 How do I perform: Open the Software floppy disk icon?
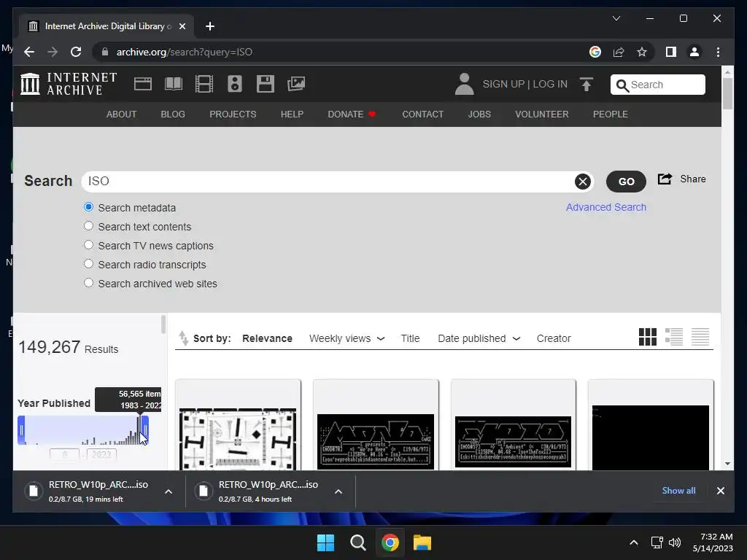pos(266,84)
